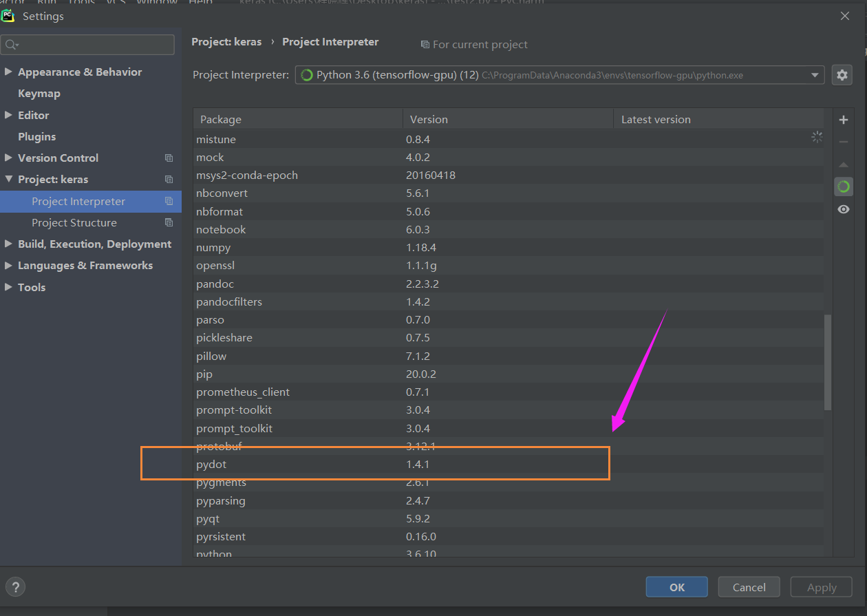This screenshot has width=867, height=616.
Task: Click the OK button
Action: [x=677, y=587]
